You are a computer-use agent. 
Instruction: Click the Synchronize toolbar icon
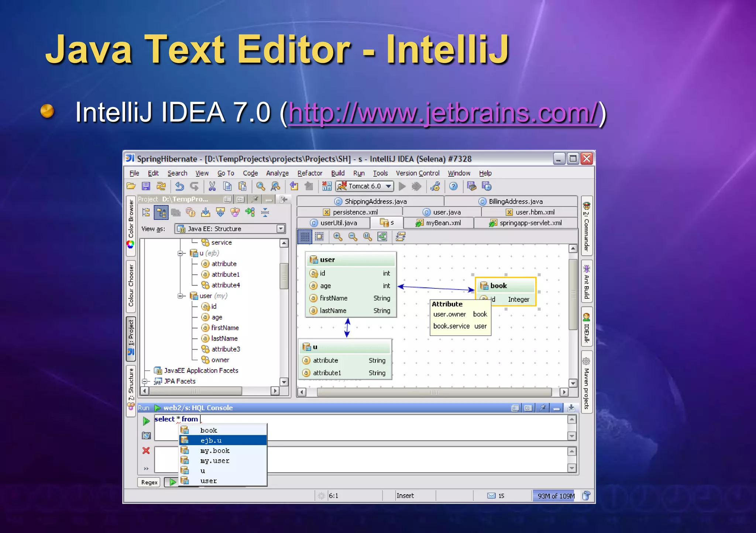click(161, 186)
